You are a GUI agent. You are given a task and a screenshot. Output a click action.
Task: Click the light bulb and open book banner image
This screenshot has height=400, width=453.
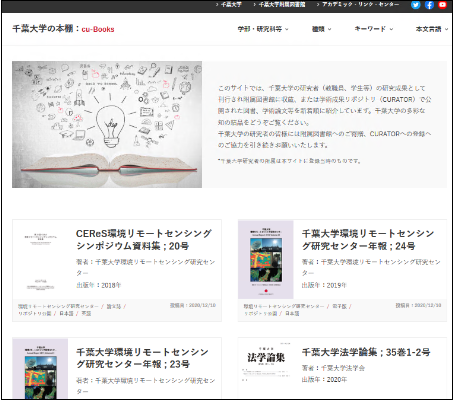107,124
